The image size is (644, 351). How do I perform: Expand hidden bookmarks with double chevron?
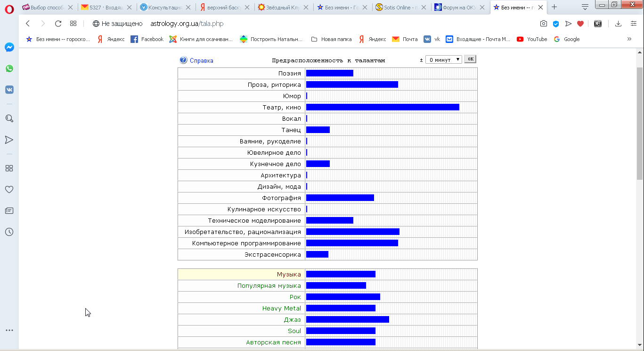pyautogui.click(x=629, y=39)
